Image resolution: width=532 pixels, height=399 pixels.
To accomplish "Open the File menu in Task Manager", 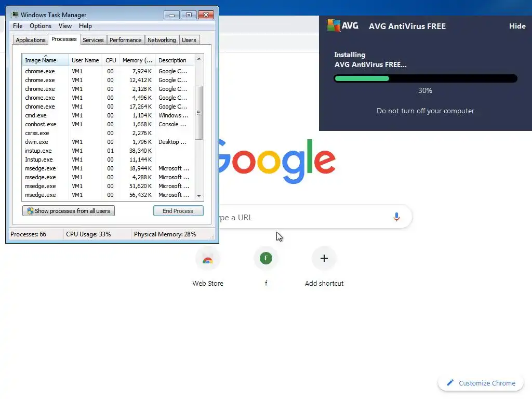I will coord(18,26).
